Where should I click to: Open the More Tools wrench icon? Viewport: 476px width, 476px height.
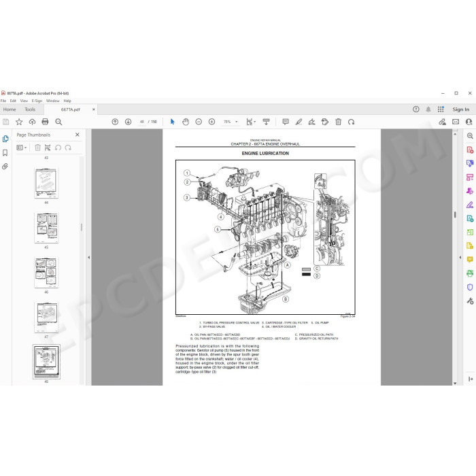(x=470, y=301)
